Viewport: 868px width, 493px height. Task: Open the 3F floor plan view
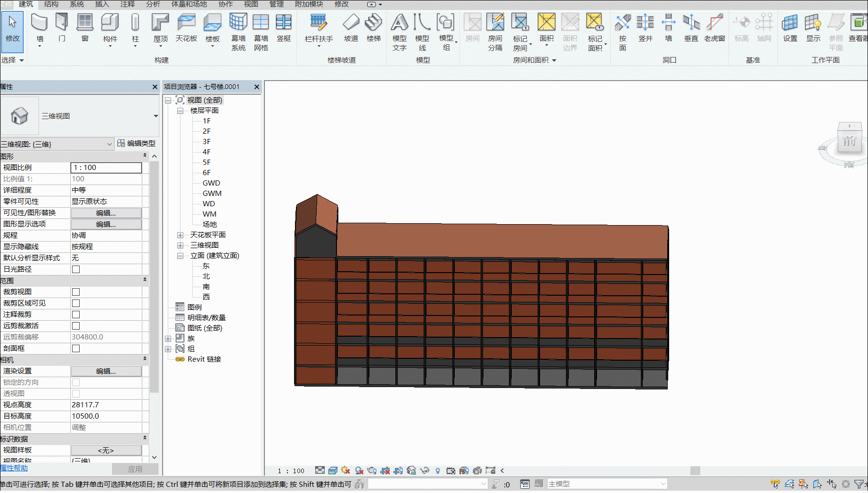click(206, 142)
